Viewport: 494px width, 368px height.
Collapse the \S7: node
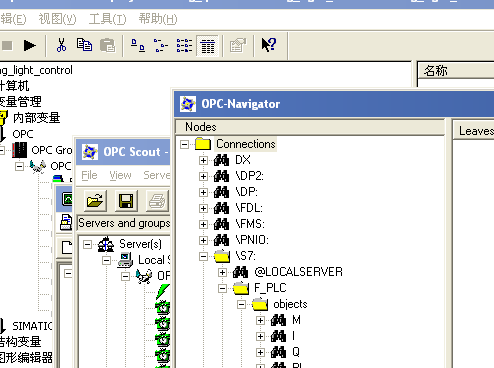click(203, 256)
